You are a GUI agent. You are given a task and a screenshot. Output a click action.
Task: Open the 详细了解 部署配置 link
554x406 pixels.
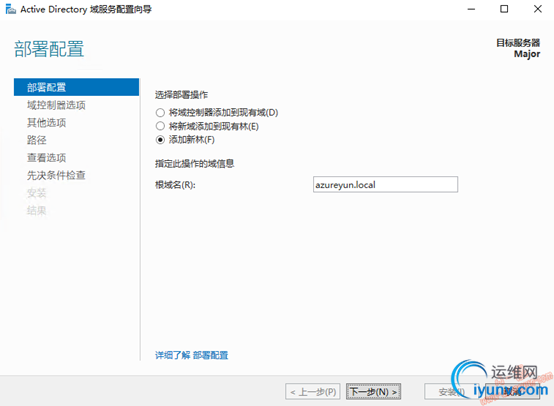tap(191, 355)
